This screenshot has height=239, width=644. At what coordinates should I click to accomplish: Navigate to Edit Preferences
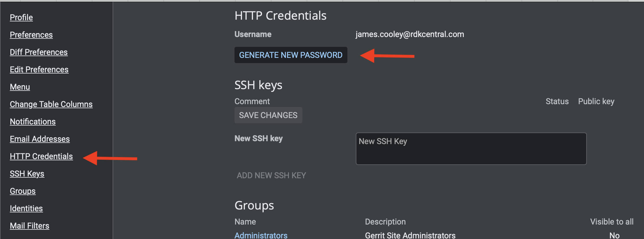coord(39,69)
